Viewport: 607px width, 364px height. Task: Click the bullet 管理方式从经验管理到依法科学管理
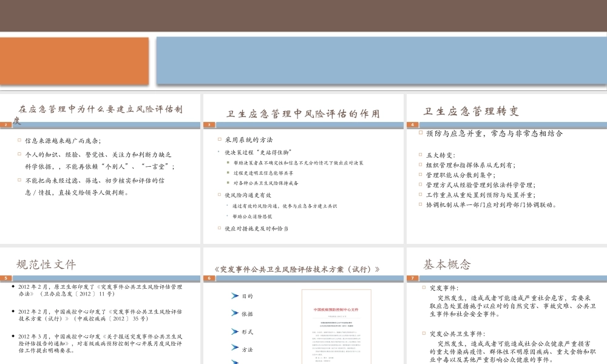tap(481, 185)
